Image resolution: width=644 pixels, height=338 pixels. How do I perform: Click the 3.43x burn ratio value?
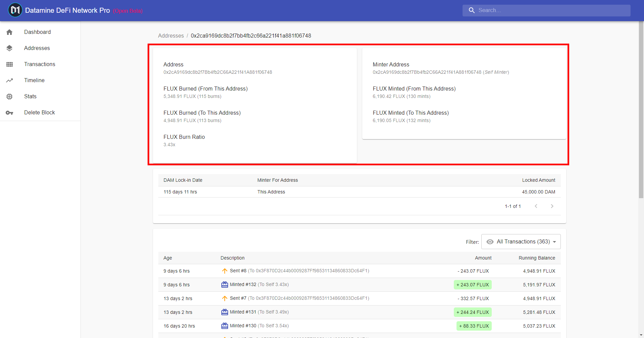[x=169, y=145]
